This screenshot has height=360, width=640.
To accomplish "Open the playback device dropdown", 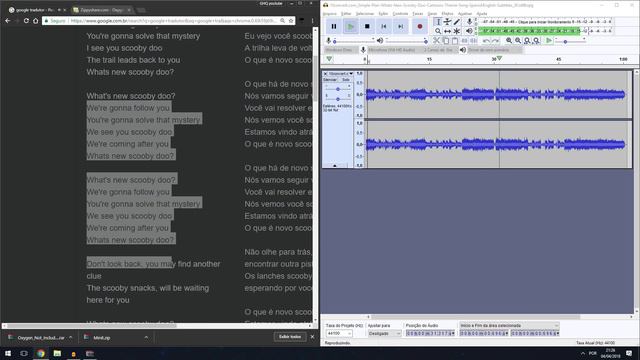I will click(x=494, y=50).
